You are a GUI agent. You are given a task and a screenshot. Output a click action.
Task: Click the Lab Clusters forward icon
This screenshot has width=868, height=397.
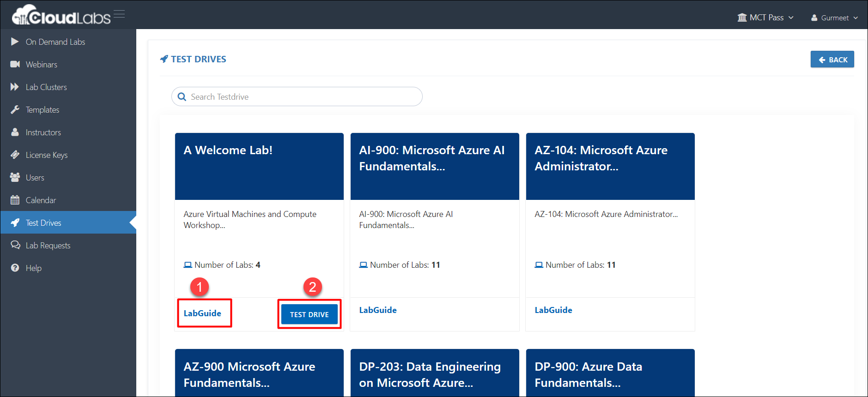tap(15, 87)
